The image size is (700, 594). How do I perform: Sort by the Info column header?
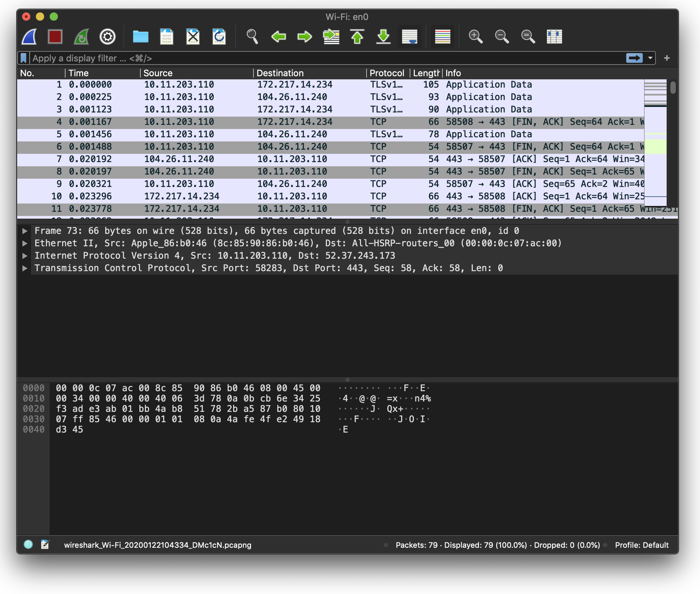pos(560,73)
